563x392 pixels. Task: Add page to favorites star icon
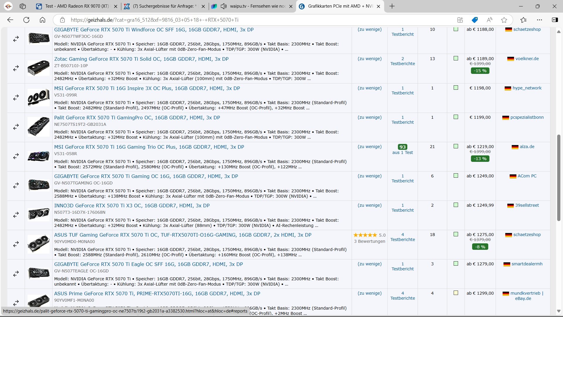pos(504,20)
